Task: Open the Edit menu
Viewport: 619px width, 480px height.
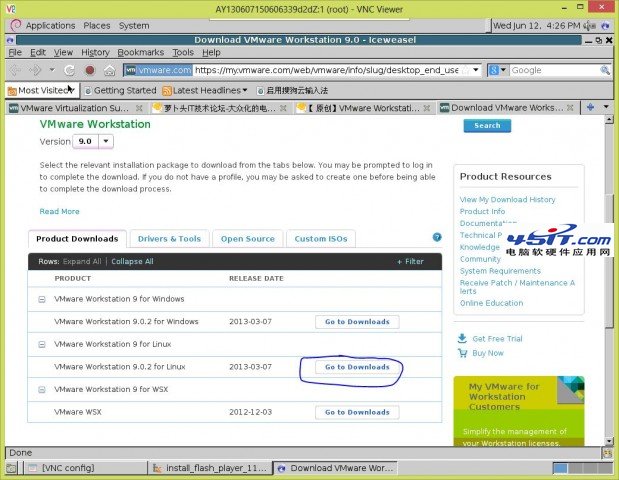Action: [38, 52]
